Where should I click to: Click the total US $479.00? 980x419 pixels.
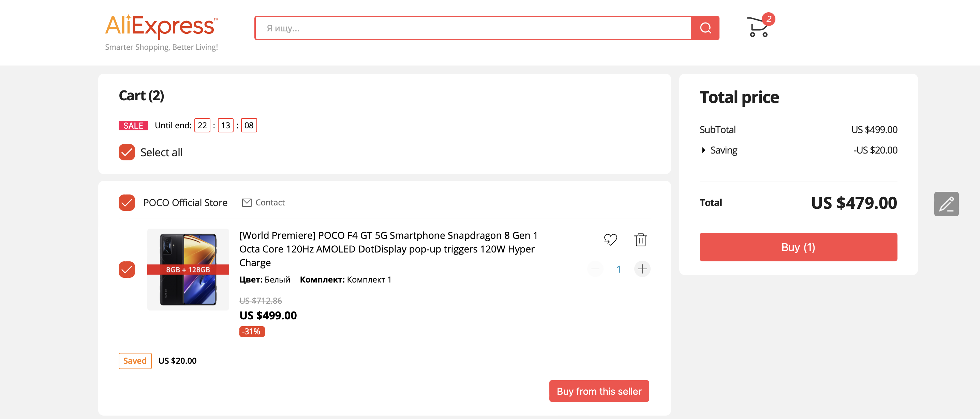[854, 203]
